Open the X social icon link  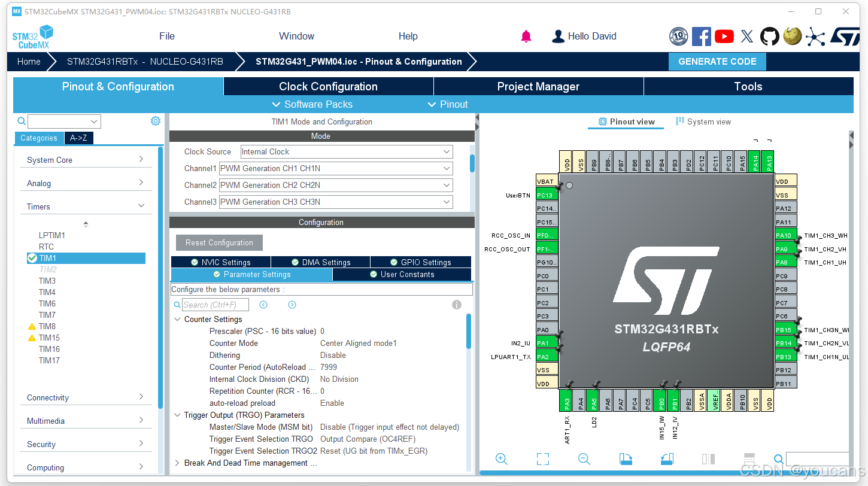click(x=747, y=37)
